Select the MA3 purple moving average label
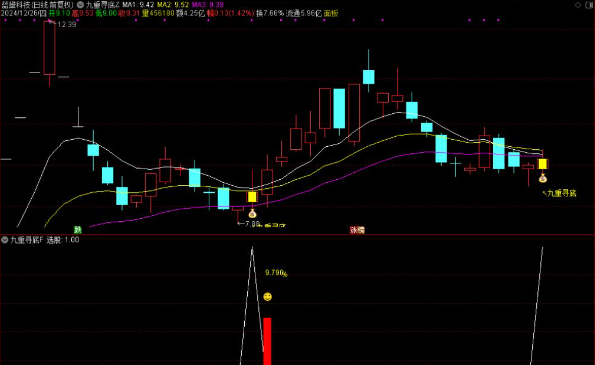This screenshot has height=365, width=595. click(x=208, y=5)
